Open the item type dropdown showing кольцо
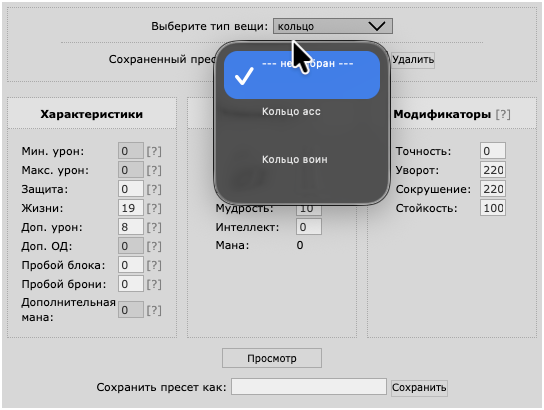 pos(333,26)
